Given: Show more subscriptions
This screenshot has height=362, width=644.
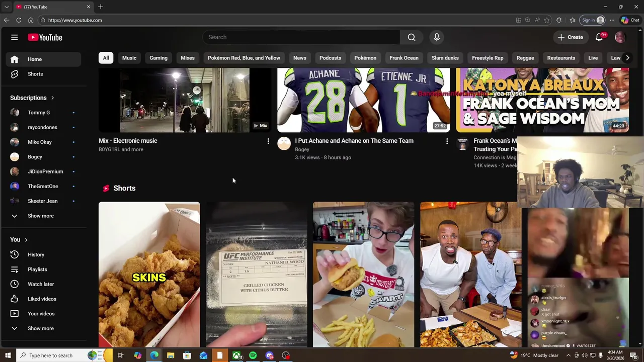Looking at the screenshot, I should [43, 216].
